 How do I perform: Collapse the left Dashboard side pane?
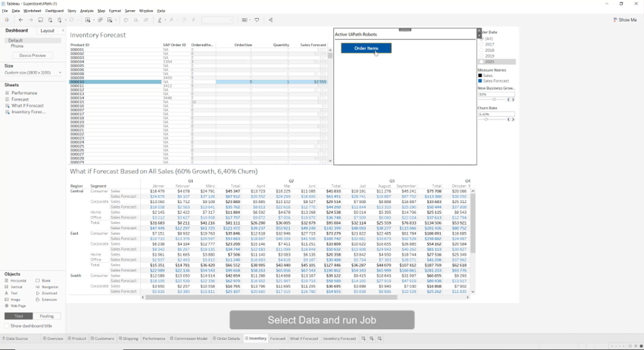pyautogui.click(x=63, y=30)
